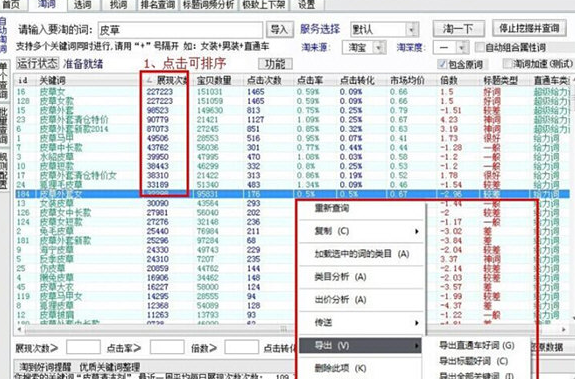Click the keyword input field containing 皮草

pos(180,30)
